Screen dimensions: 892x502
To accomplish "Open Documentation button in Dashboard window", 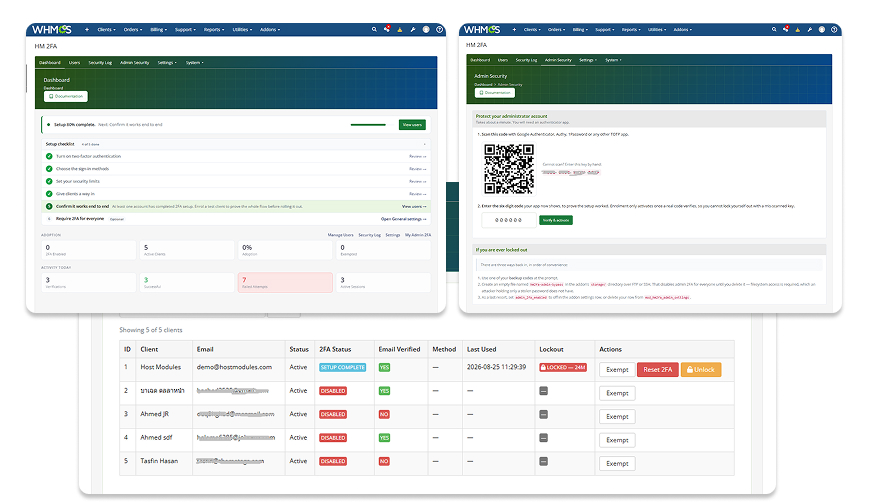I will [x=66, y=97].
